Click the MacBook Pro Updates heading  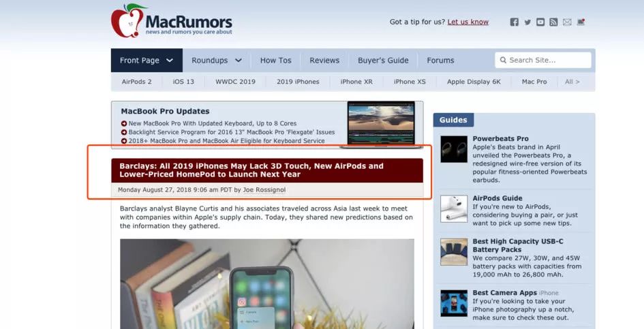pos(165,111)
